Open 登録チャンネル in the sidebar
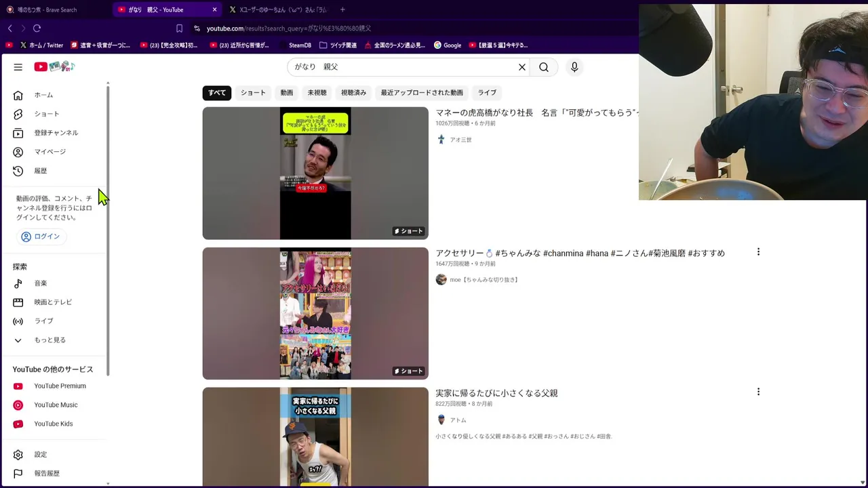Screen dimensions: 868x488 (55, 133)
